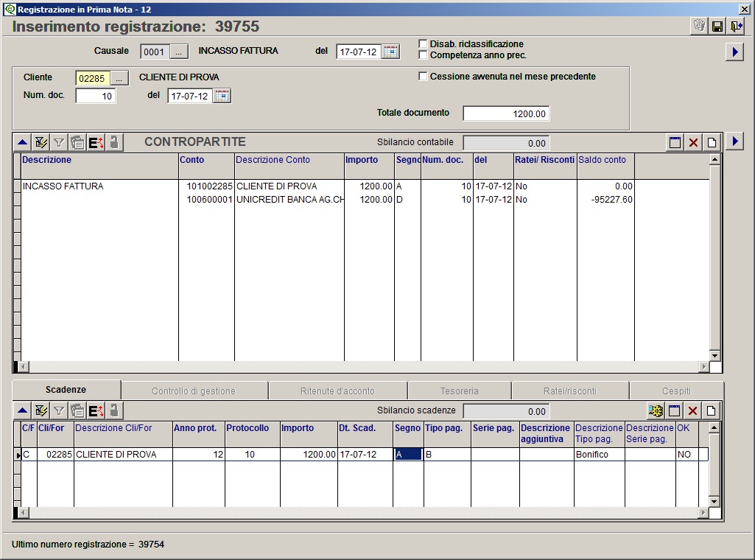Select the UNICREDIT BANCA AG.CH cell

tap(289, 200)
